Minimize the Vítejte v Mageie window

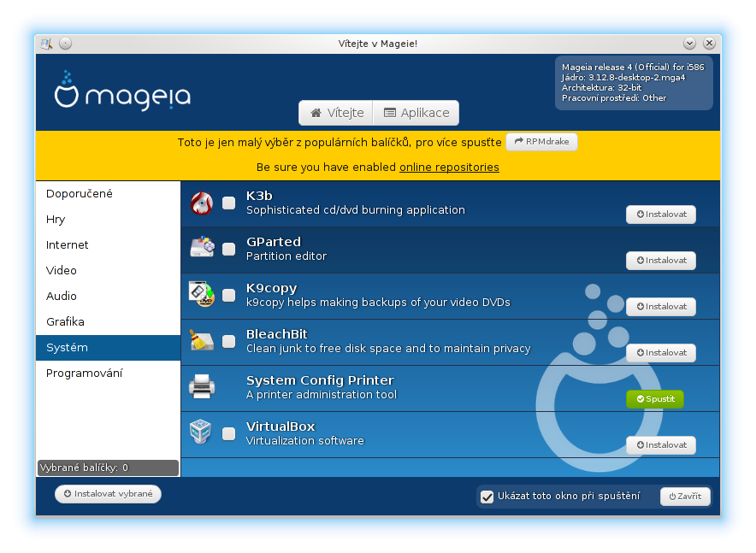(x=689, y=44)
